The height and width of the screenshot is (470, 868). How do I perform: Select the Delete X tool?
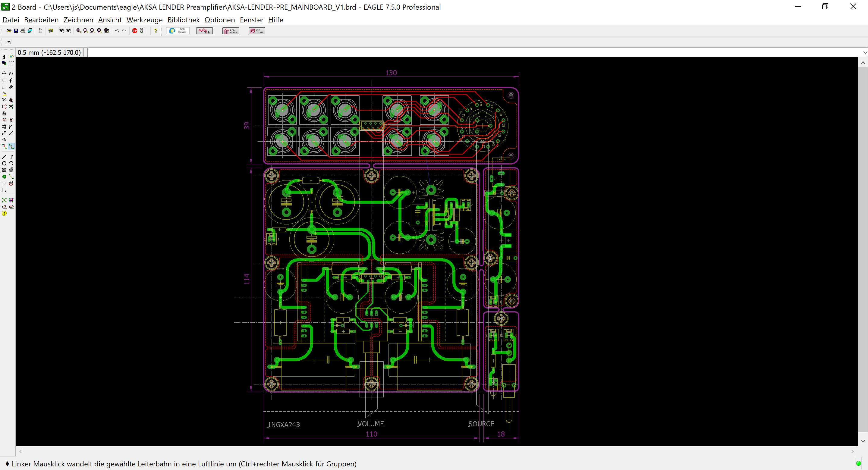(x=4, y=100)
